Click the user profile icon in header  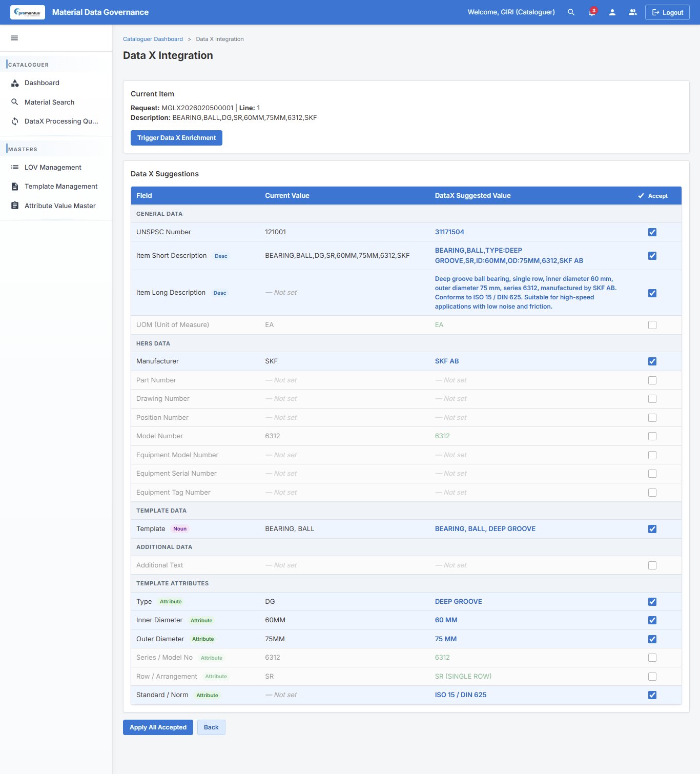(x=612, y=12)
